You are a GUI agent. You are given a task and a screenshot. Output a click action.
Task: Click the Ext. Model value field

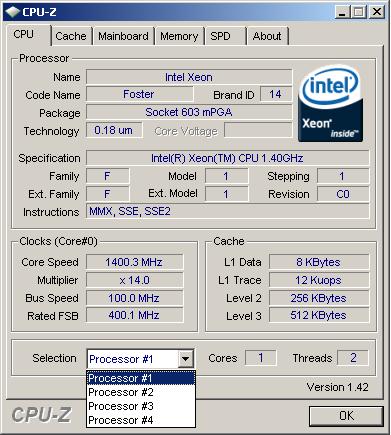point(226,194)
